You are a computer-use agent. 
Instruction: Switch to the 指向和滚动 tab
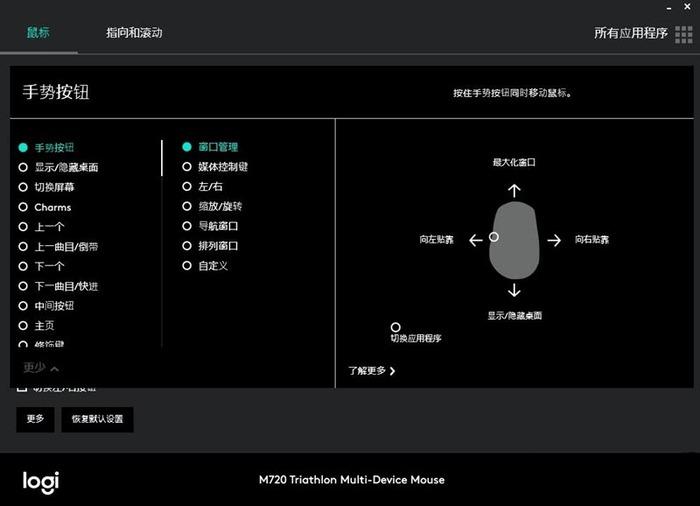(x=134, y=33)
